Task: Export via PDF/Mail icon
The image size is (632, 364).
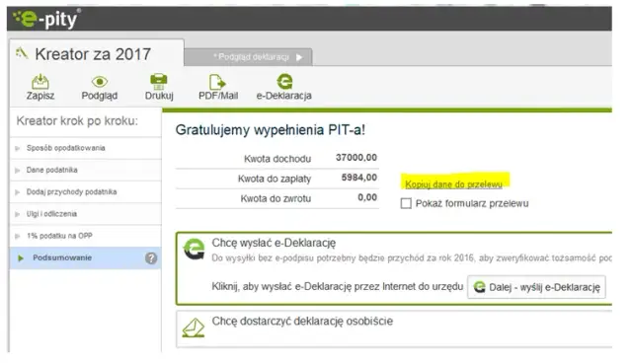Action: coord(217,82)
